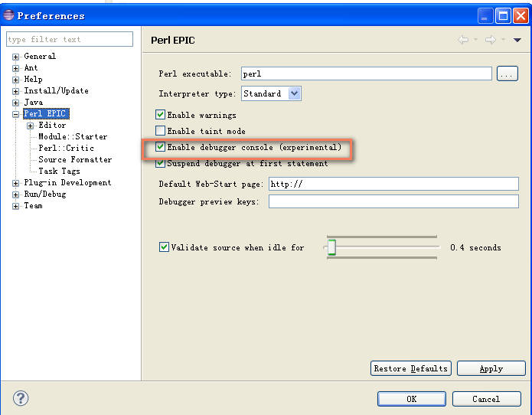Click the back navigation arrow icon
Image resolution: width=532 pixels, height=415 pixels.
[463, 40]
